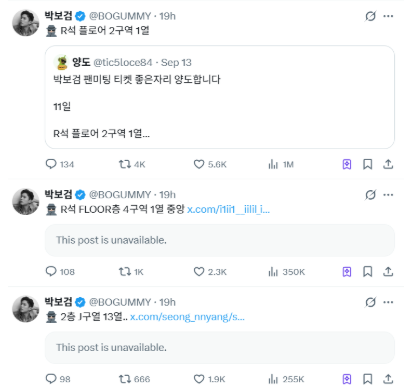Share the first post via upload icon

pyautogui.click(x=388, y=164)
